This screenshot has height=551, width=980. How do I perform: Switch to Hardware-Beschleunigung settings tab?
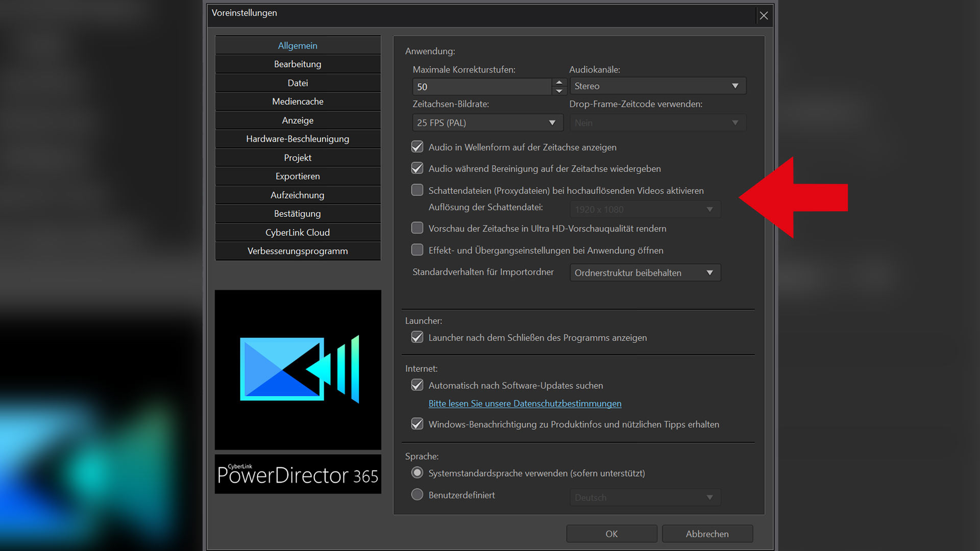click(298, 139)
